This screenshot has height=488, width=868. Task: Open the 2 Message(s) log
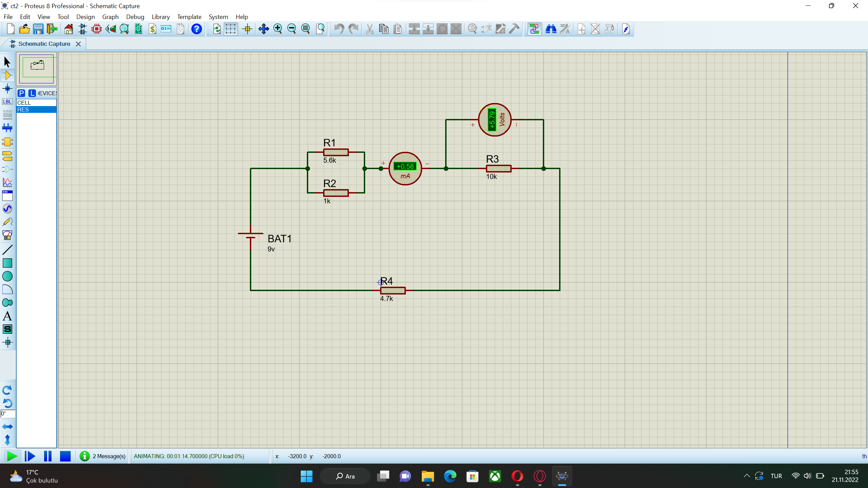coord(103,456)
